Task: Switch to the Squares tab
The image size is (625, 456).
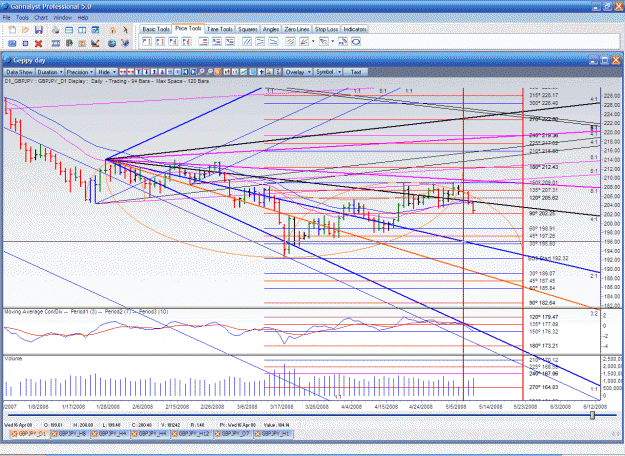Action: (248, 29)
